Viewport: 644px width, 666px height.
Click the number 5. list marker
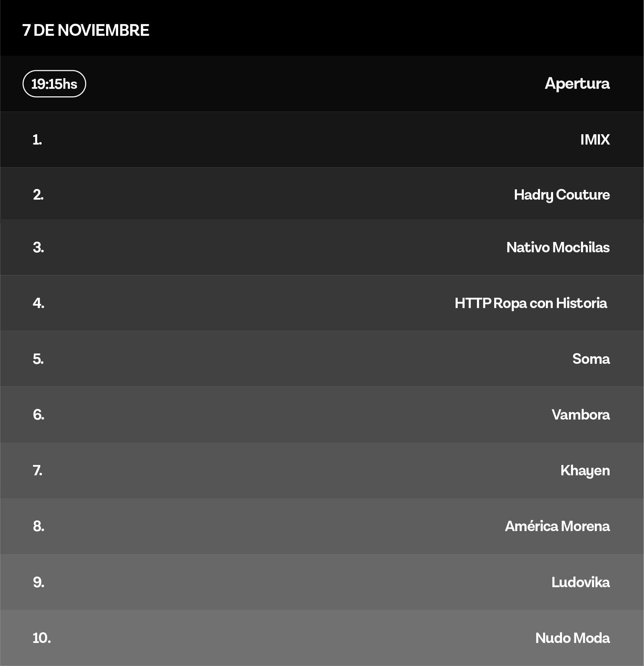(x=38, y=359)
